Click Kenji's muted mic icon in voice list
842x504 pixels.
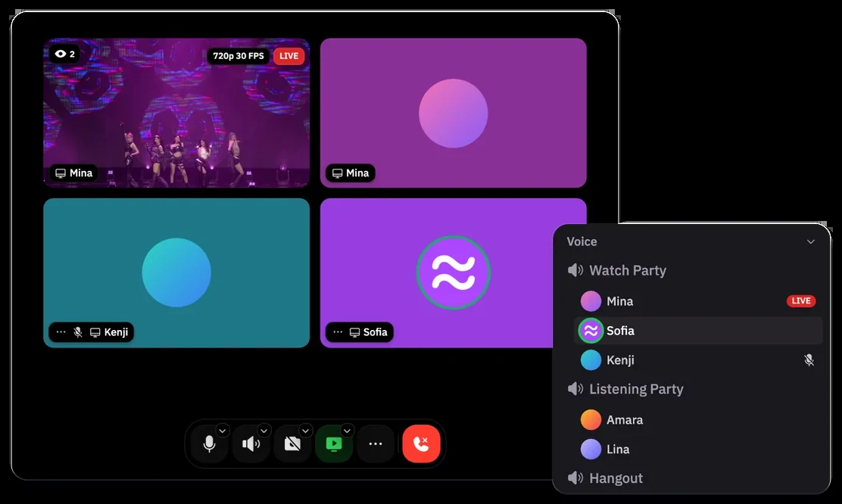click(x=809, y=360)
